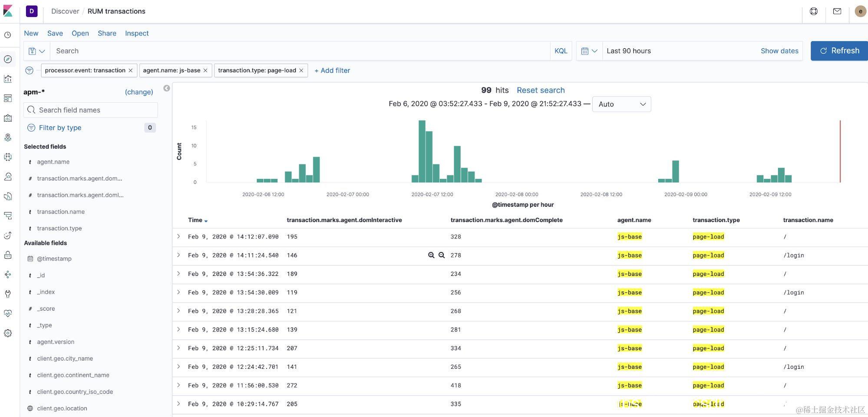Viewport: 868px width, 417px height.
Task: Open the filter options icon beside filter pills
Action: tap(30, 70)
